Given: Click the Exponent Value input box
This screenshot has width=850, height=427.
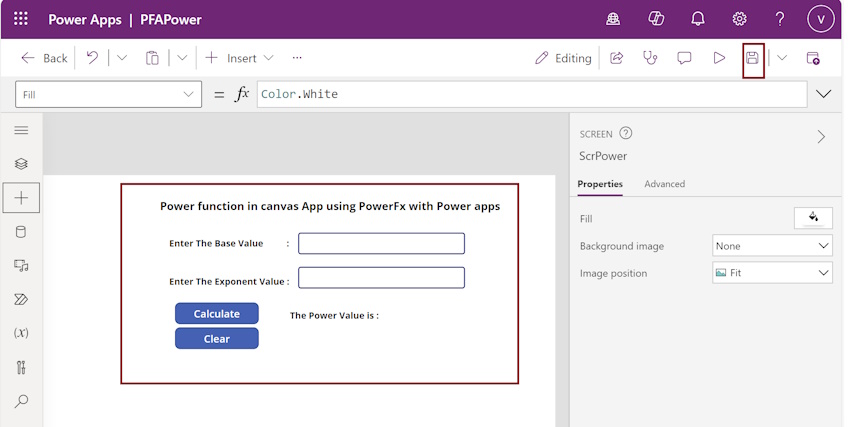Looking at the screenshot, I should (382, 277).
